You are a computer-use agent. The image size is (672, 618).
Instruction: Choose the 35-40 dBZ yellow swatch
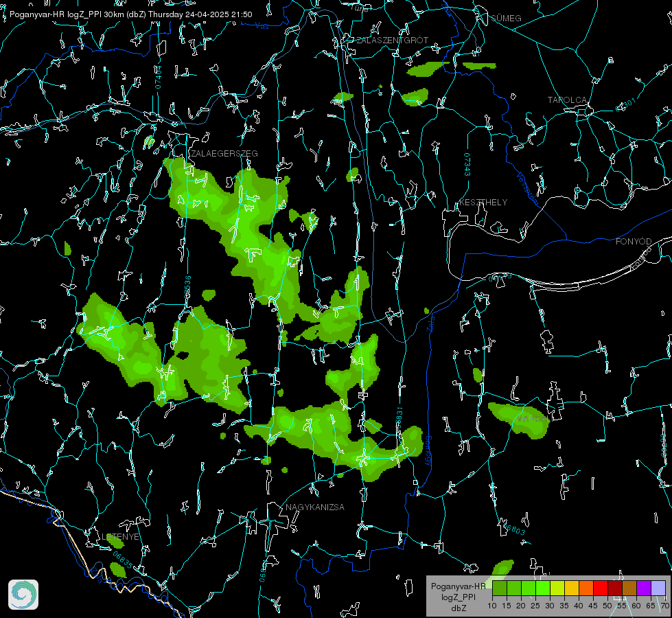(x=572, y=588)
